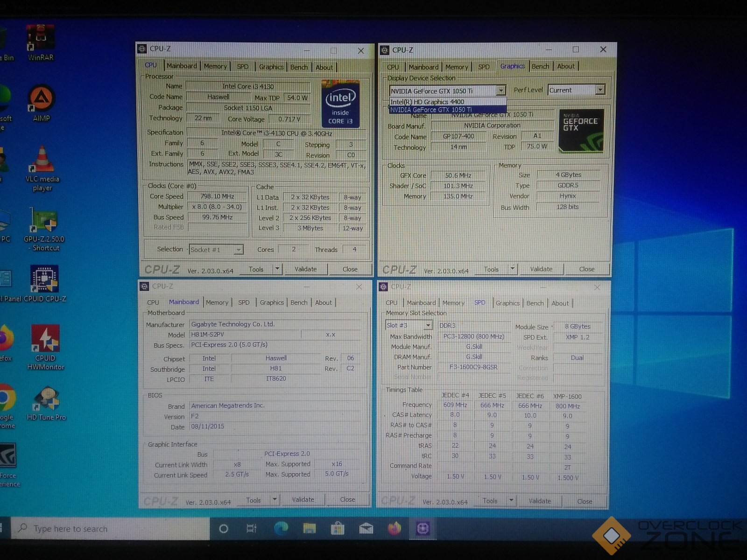
Task: Click Tools button in Graphics window
Action: coord(491,269)
